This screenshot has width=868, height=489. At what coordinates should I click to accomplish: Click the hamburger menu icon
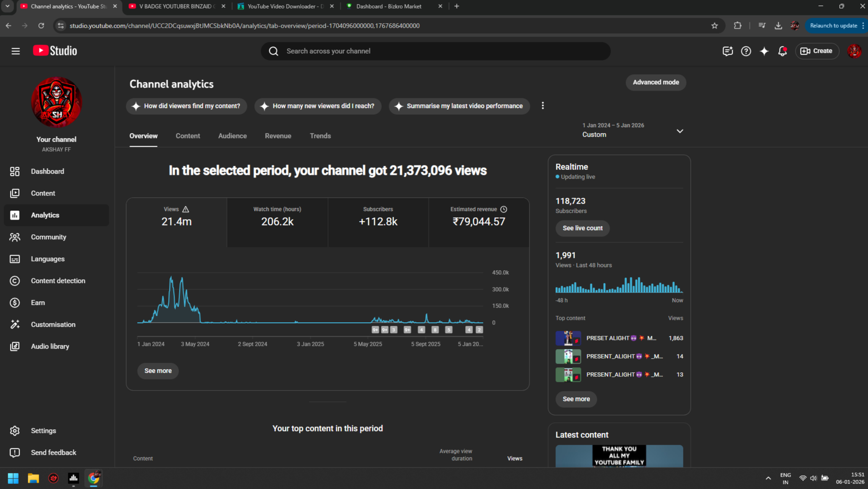click(15, 51)
